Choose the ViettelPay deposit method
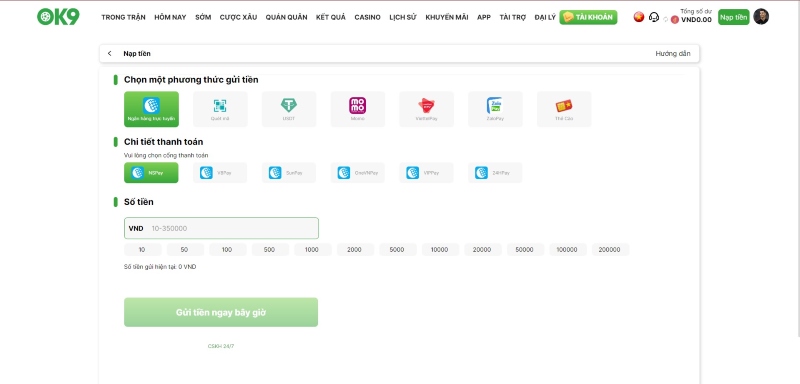The height and width of the screenshot is (384, 800). tap(426, 109)
